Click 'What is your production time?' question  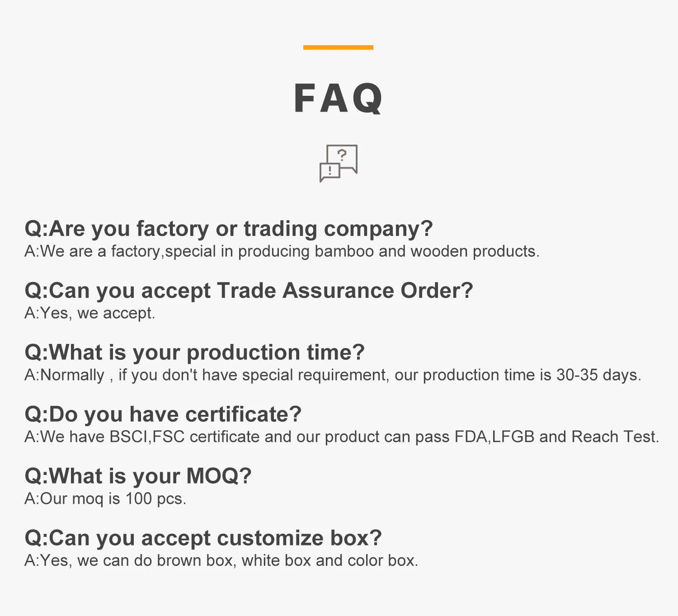(x=194, y=353)
